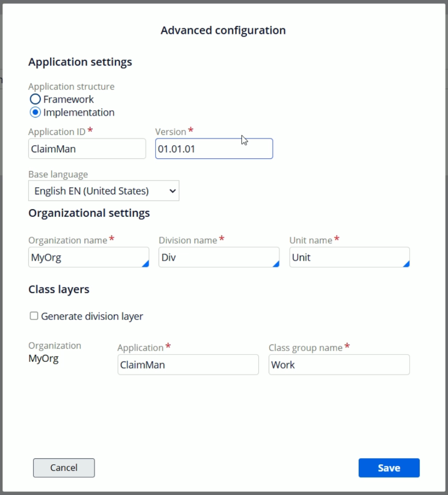Click the Class layers Application field
This screenshot has height=495, width=448.
point(188,364)
